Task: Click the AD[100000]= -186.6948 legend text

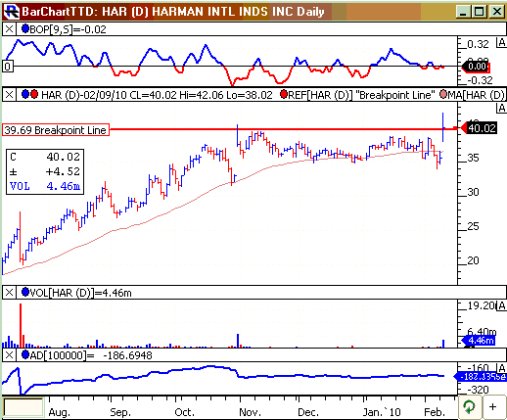Action: click(x=91, y=355)
